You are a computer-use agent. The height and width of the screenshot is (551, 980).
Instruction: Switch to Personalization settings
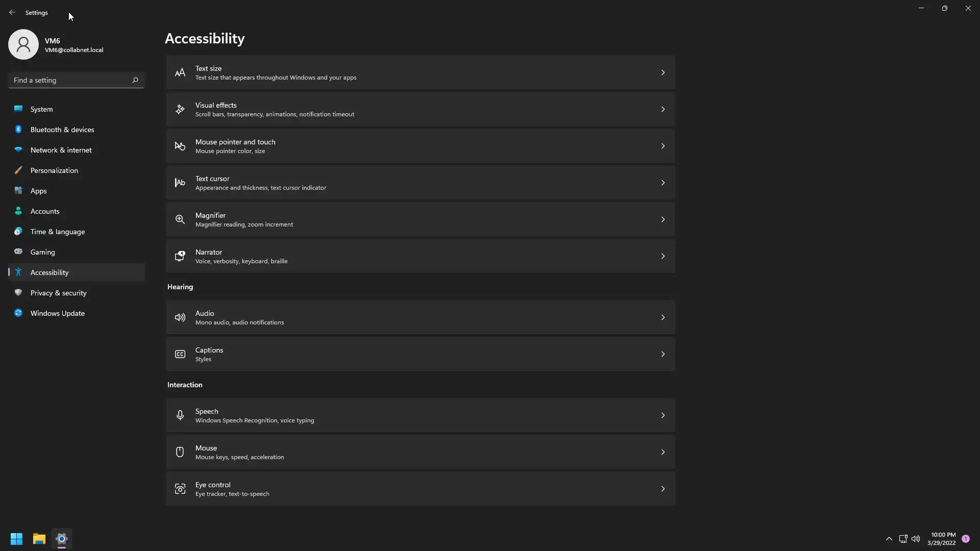(54, 170)
